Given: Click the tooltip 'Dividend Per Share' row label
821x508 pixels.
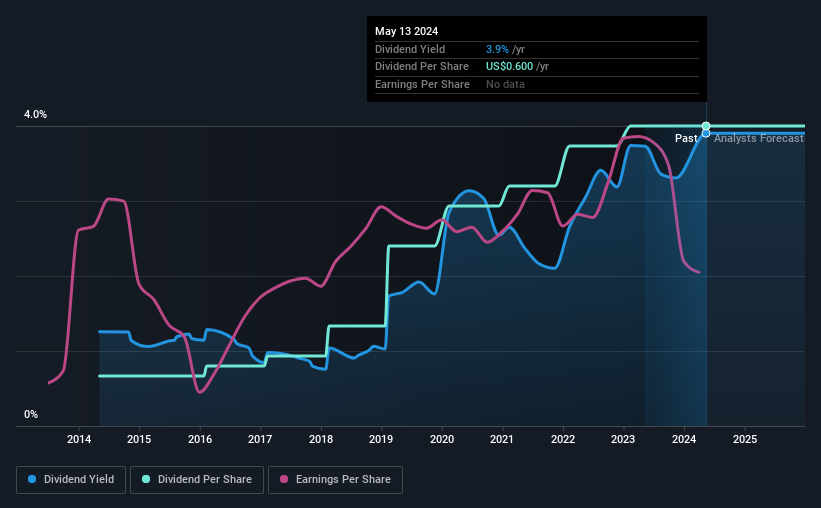Looking at the screenshot, I should (x=421, y=67).
